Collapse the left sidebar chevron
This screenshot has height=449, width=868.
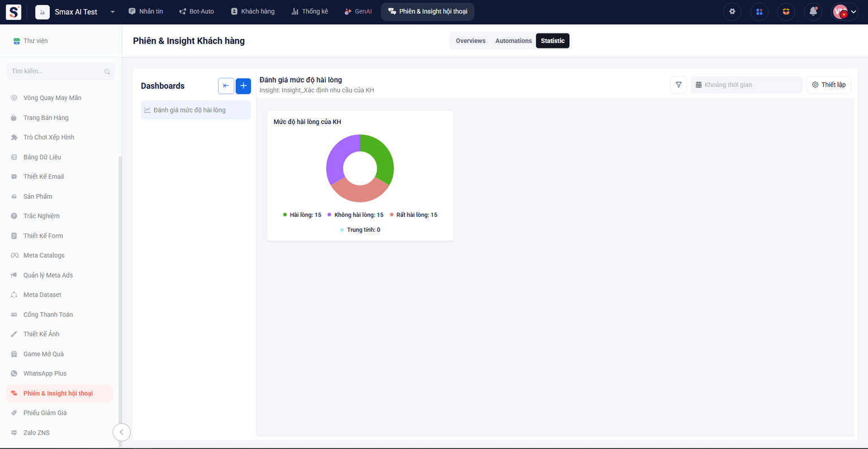pyautogui.click(x=121, y=432)
